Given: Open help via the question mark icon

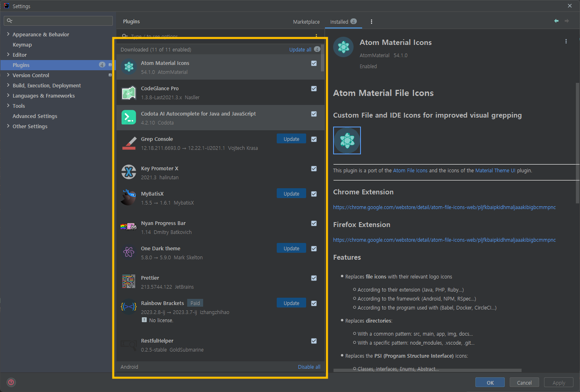Looking at the screenshot, I should pos(11,382).
